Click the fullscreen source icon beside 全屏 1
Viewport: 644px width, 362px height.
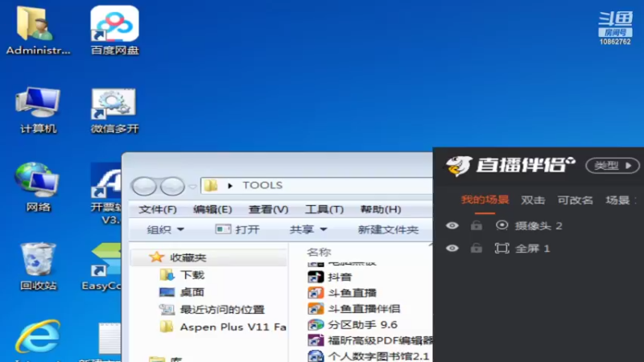click(502, 249)
